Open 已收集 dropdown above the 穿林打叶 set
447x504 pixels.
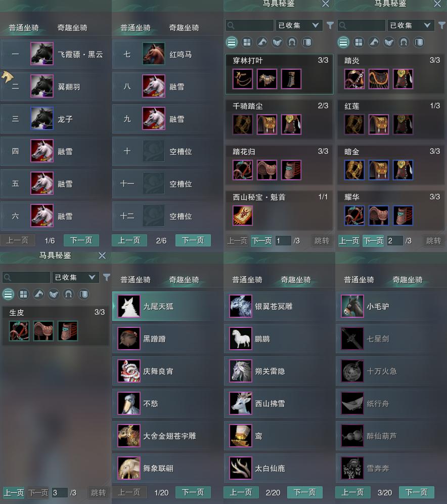pyautogui.click(x=299, y=25)
